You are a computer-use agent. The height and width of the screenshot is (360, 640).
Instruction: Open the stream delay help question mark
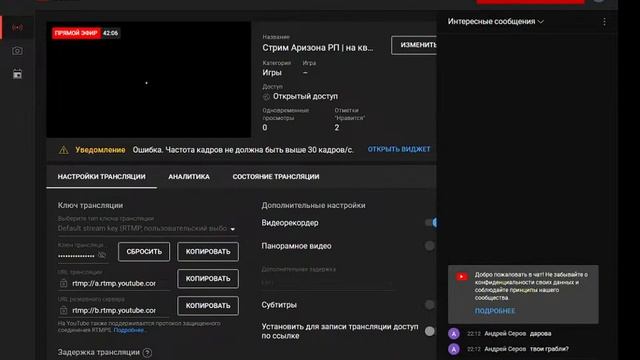pos(147,353)
